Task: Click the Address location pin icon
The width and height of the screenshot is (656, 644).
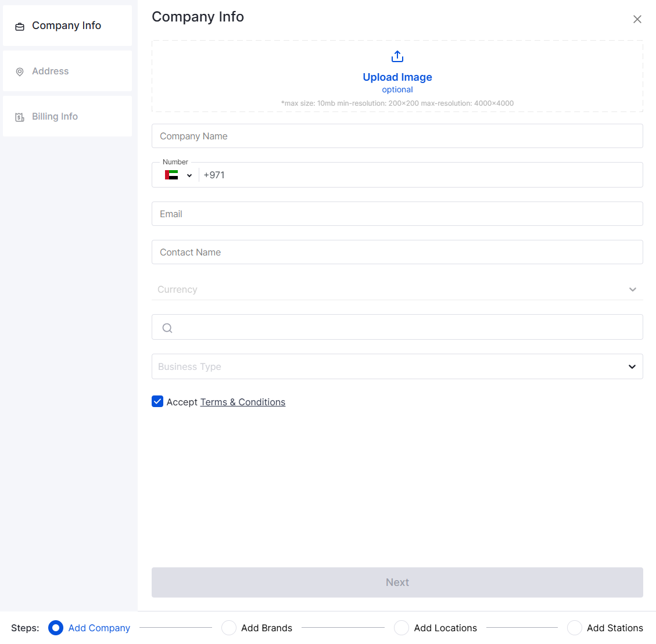Action: [x=19, y=71]
